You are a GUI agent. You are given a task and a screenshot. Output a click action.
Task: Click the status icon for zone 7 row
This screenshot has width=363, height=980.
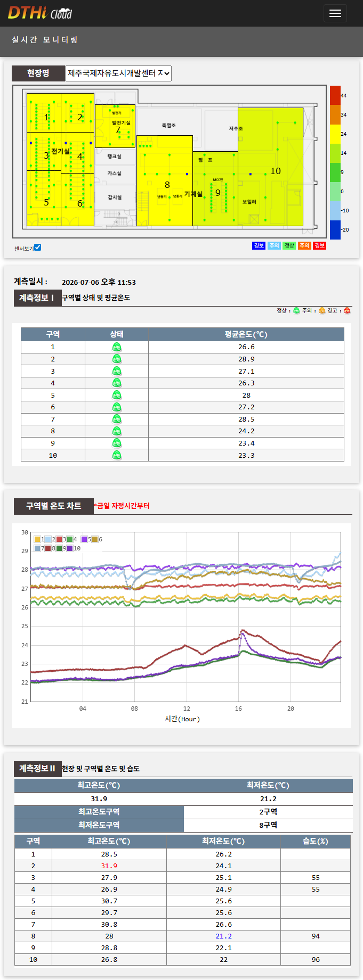pos(117,419)
